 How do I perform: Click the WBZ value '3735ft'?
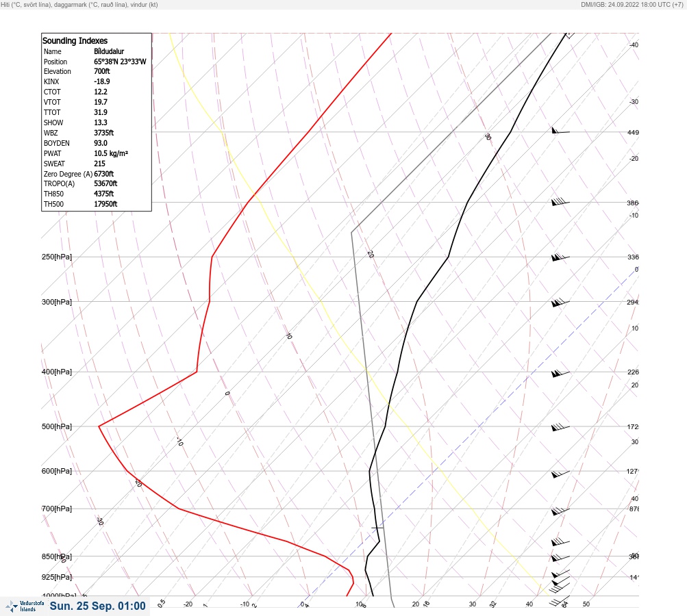click(x=104, y=133)
